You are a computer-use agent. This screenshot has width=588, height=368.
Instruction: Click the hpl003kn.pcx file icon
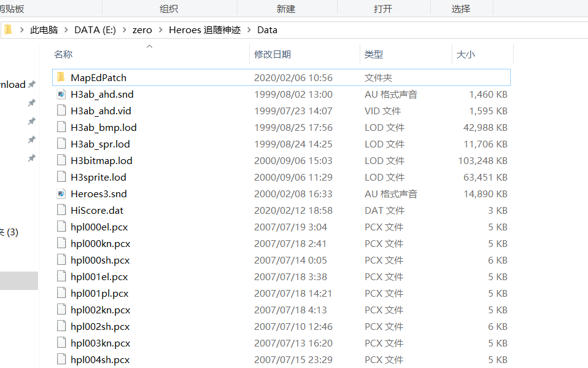[61, 342]
